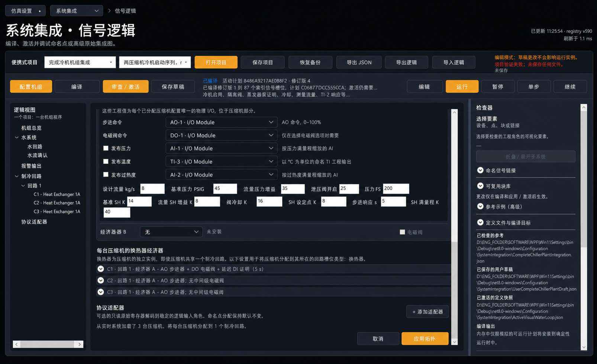Viewport: 597px width, 364px height.
Task: Click the 取消 button
Action: click(378, 339)
